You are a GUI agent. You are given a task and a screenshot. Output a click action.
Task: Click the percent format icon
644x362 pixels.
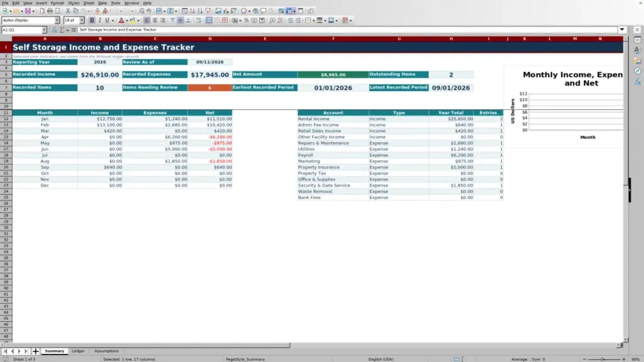pos(247,20)
